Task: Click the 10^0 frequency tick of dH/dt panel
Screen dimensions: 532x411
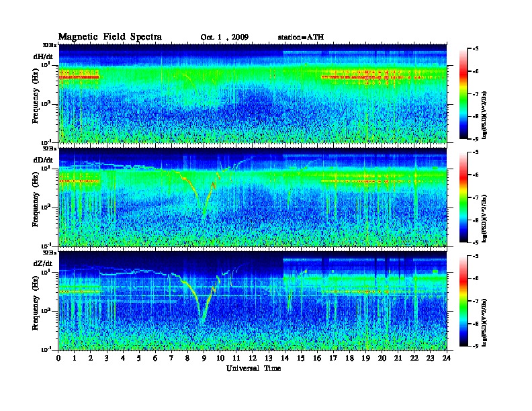Action: pyautogui.click(x=46, y=103)
